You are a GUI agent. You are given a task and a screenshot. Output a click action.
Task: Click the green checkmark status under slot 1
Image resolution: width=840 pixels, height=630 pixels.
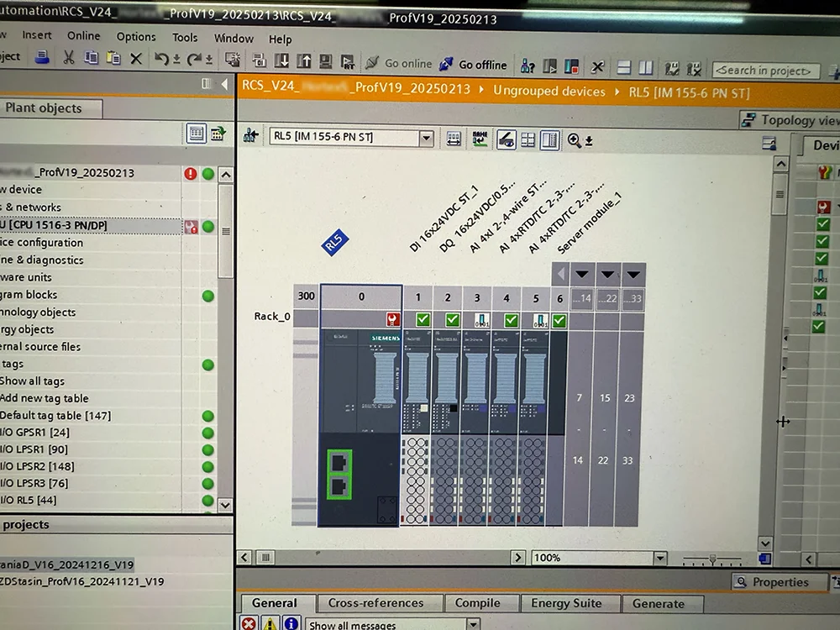[423, 320]
